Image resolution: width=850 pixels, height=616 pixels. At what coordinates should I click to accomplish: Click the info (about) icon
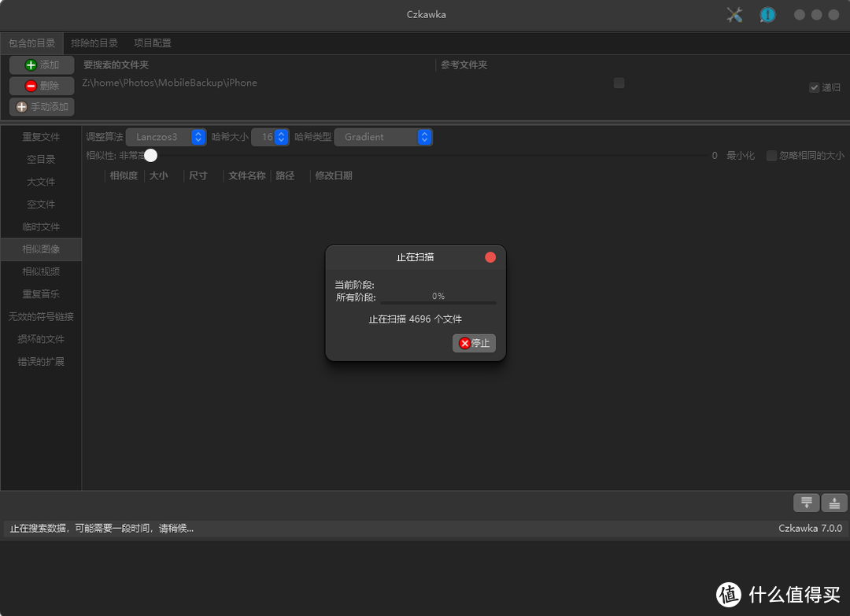[767, 14]
